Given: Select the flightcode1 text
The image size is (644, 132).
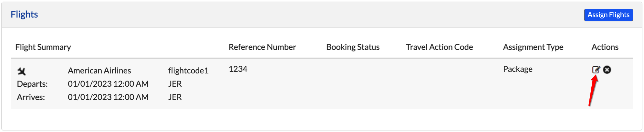Looking at the screenshot, I should [x=188, y=71].
